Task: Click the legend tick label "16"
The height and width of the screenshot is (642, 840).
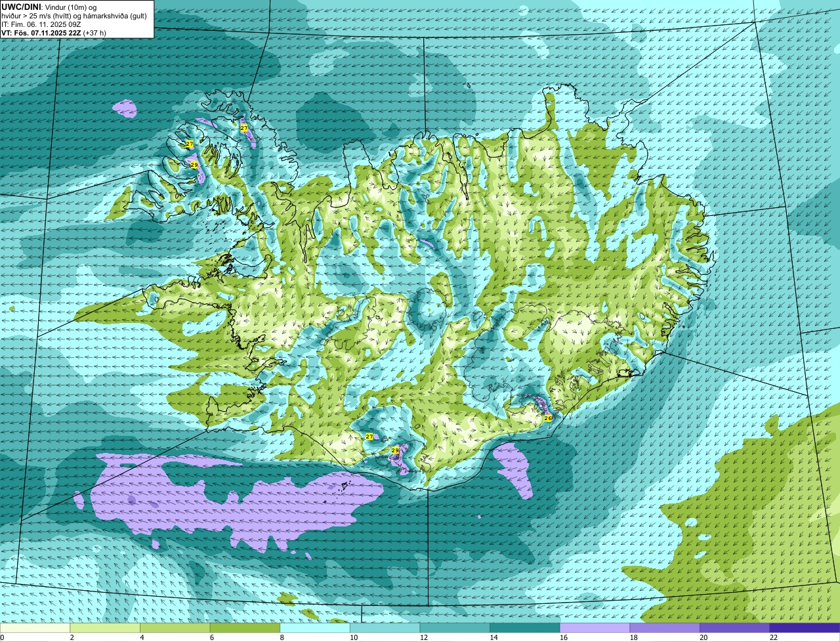Action: (x=564, y=637)
